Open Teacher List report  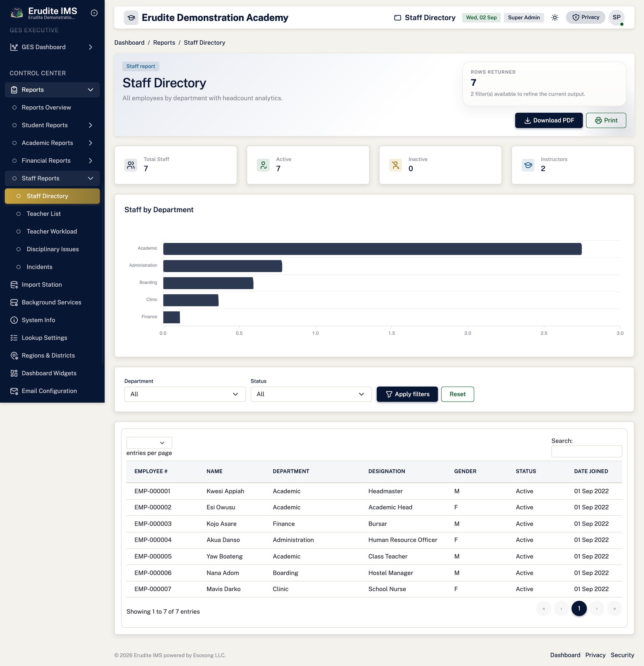52,214
